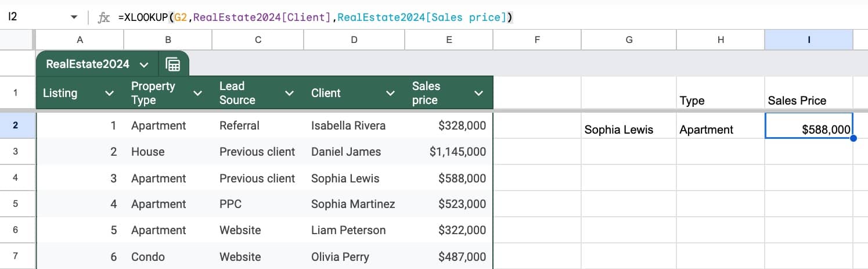Select column A header
Screen dimensions: 868x269
pyautogui.click(x=80, y=40)
